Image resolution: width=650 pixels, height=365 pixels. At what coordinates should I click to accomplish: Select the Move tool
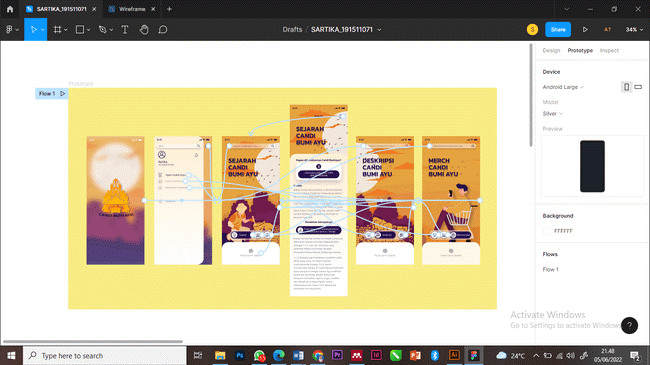[33, 29]
